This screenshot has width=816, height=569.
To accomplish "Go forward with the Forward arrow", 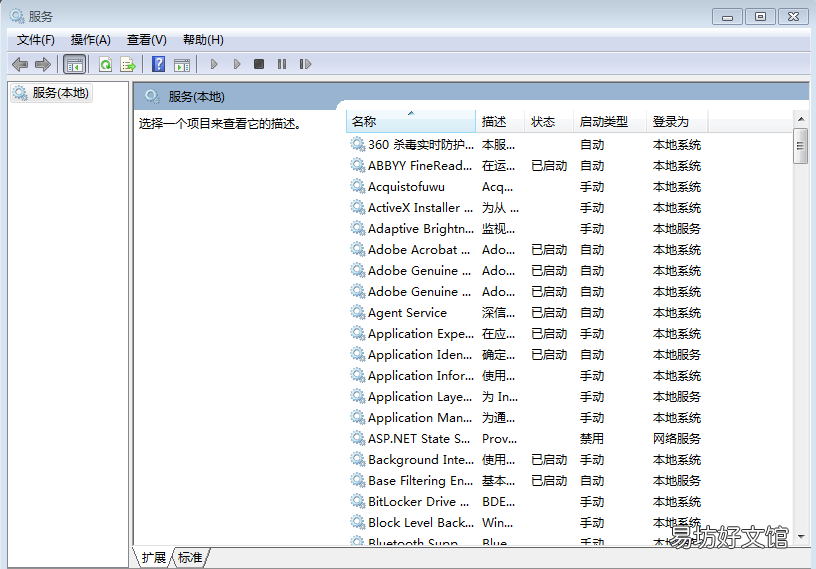I will [43, 65].
